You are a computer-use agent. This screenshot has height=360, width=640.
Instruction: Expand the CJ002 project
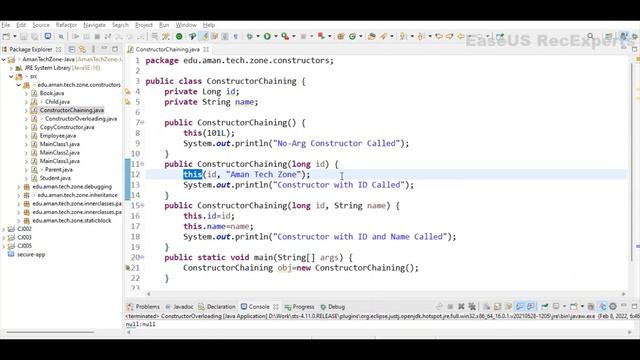(4, 229)
